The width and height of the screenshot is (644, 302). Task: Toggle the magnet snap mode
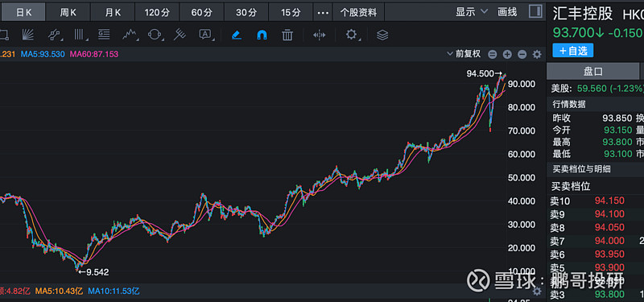coord(262,35)
